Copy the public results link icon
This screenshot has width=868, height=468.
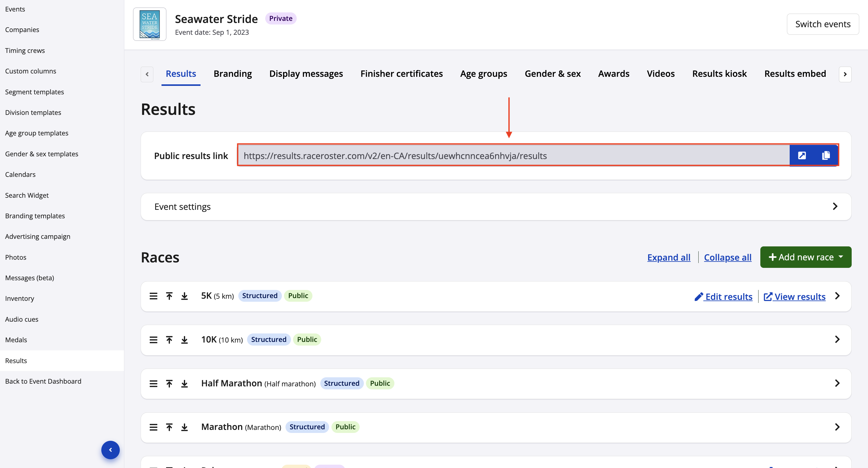point(826,155)
